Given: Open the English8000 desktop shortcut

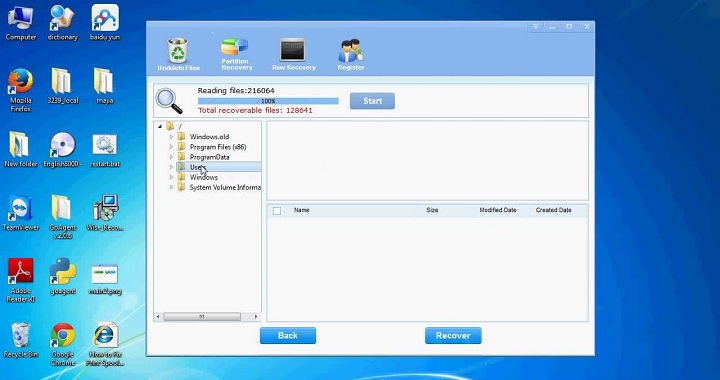Looking at the screenshot, I should pyautogui.click(x=62, y=150).
